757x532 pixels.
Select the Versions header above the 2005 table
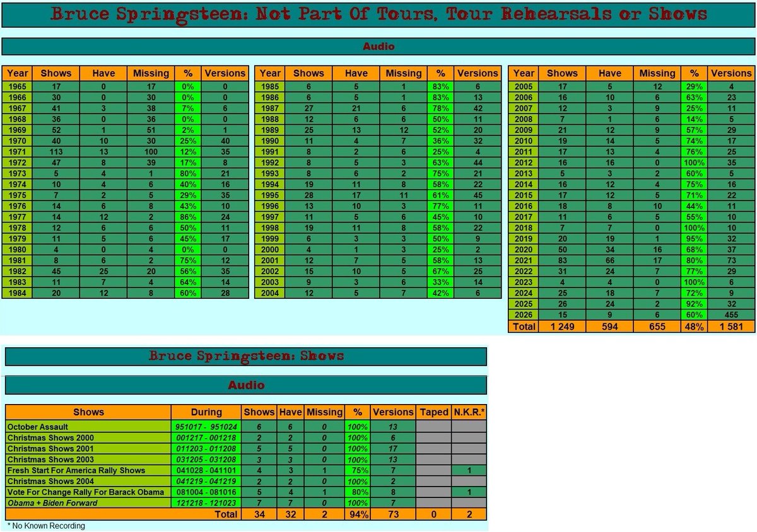(x=731, y=73)
